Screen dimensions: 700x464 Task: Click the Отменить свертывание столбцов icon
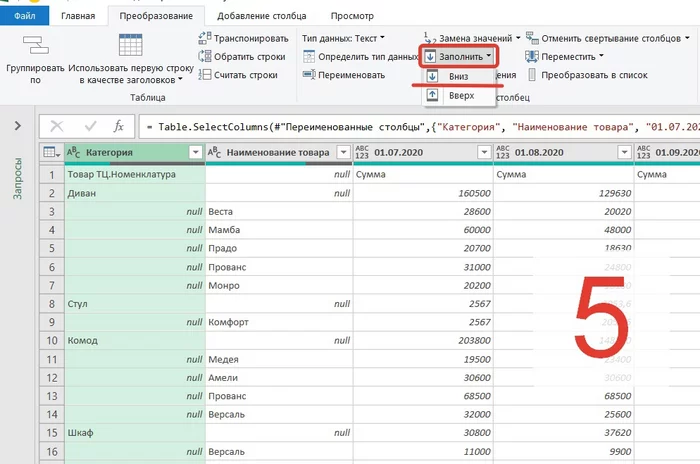pyautogui.click(x=532, y=38)
